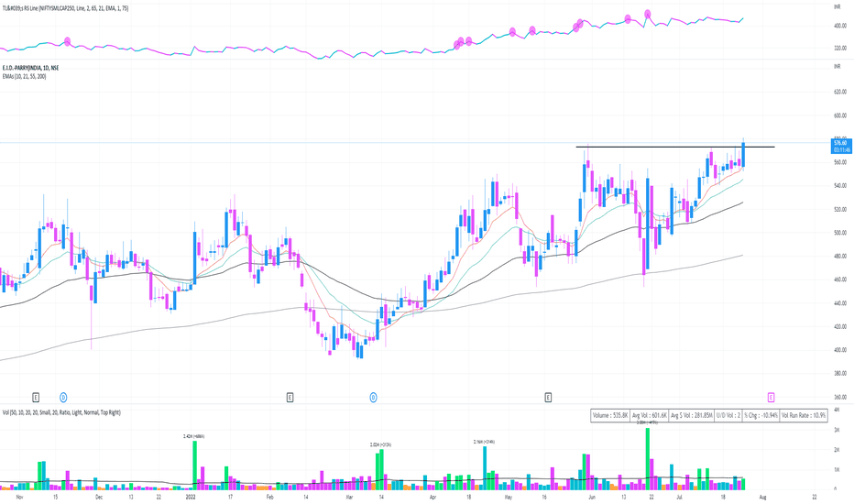Click the 'U/D Vol : 2' stats cell
Viewport: 854px width, 504px height.
pos(728,415)
